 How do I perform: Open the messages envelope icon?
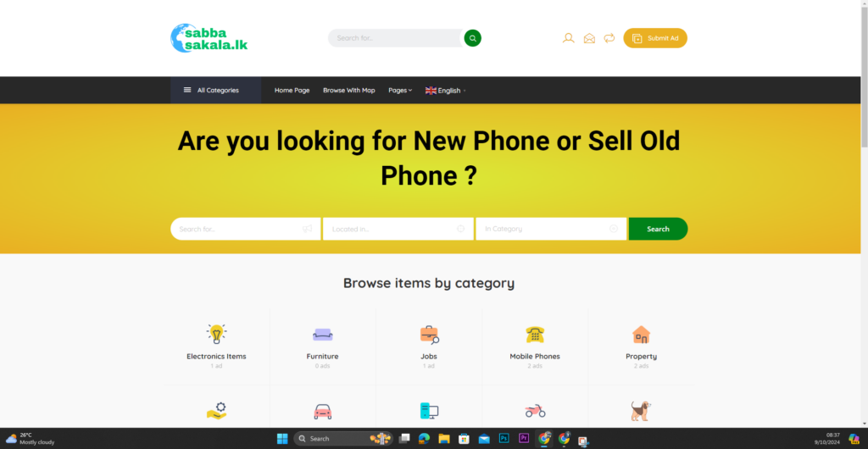click(589, 38)
